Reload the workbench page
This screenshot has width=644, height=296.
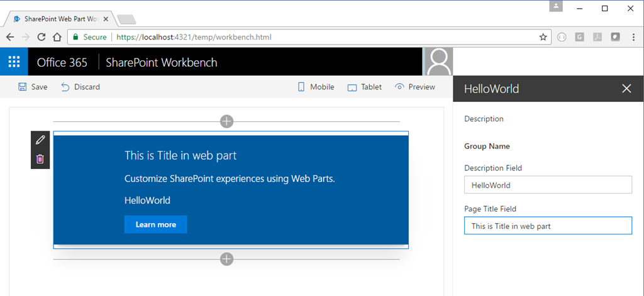[42, 37]
